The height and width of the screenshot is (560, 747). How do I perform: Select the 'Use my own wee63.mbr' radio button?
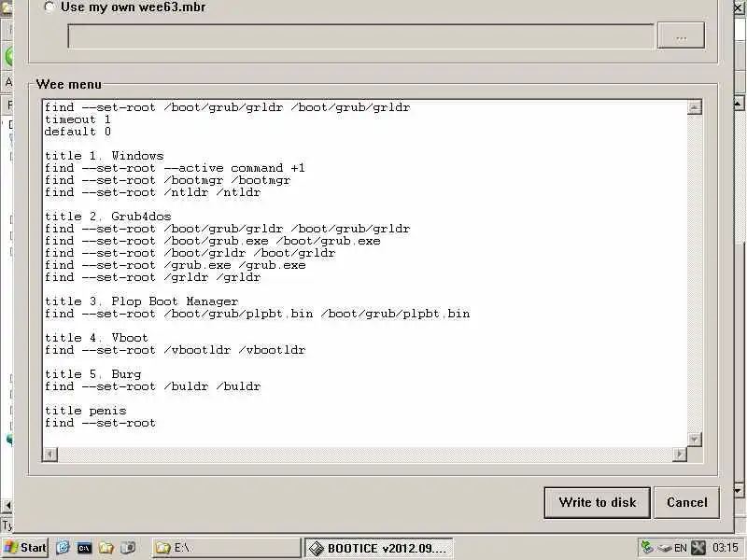[x=49, y=7]
